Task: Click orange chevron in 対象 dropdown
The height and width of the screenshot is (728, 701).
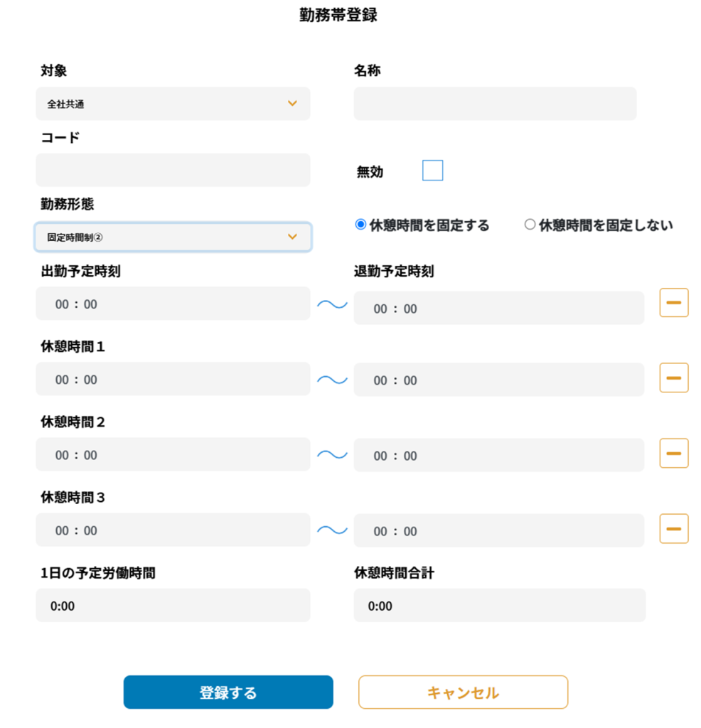Action: point(292,104)
